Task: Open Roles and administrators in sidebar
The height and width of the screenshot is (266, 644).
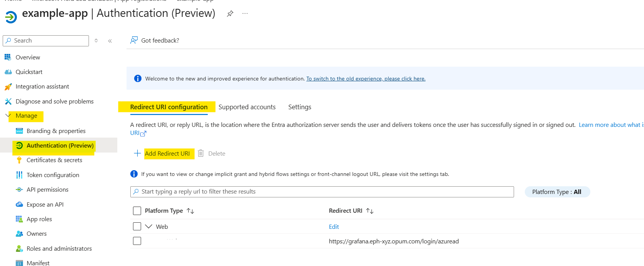Action: [59, 248]
